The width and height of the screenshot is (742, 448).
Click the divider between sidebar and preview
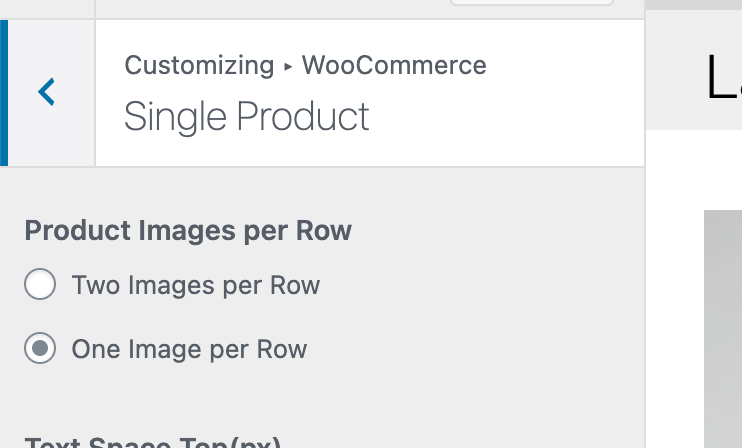(x=645, y=300)
